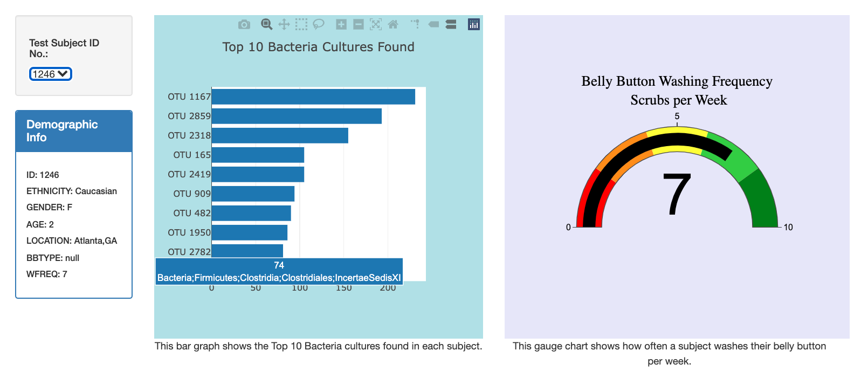Click the Demographic Info panel header
The height and width of the screenshot is (371, 868).
[74, 131]
